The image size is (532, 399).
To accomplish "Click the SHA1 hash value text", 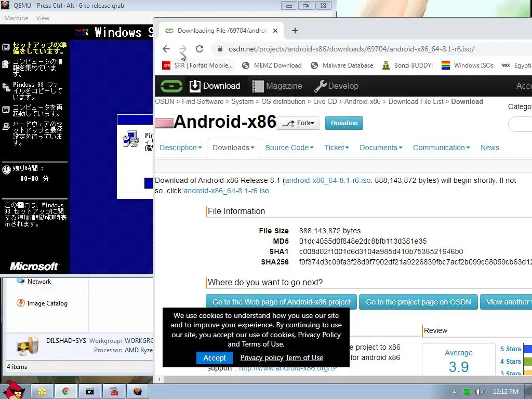I will click(x=381, y=252).
